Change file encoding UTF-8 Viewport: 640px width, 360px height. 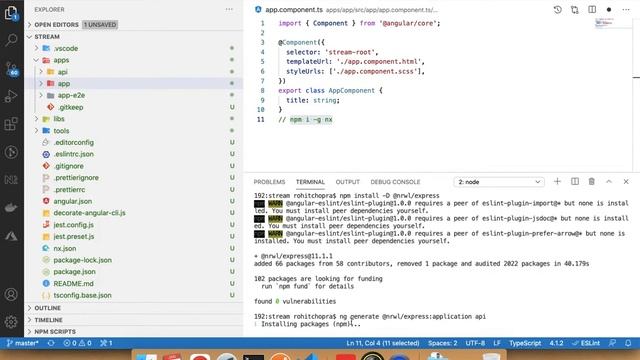coord(475,343)
